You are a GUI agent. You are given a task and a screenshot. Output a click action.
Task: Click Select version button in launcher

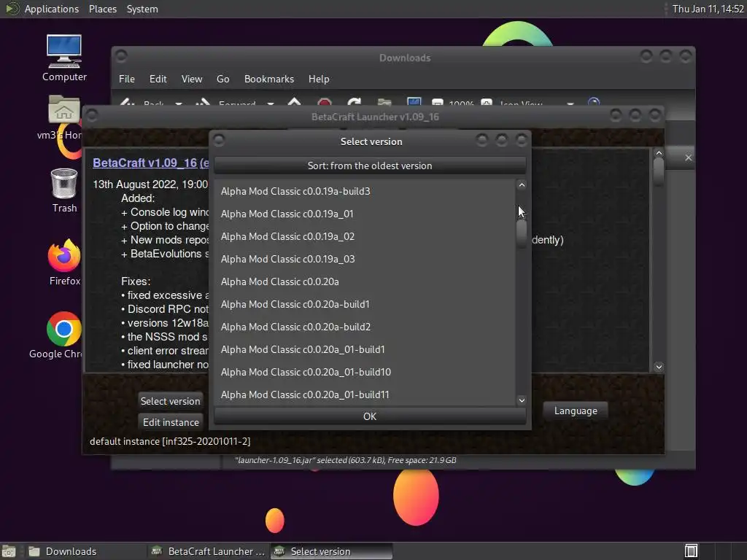coord(170,401)
